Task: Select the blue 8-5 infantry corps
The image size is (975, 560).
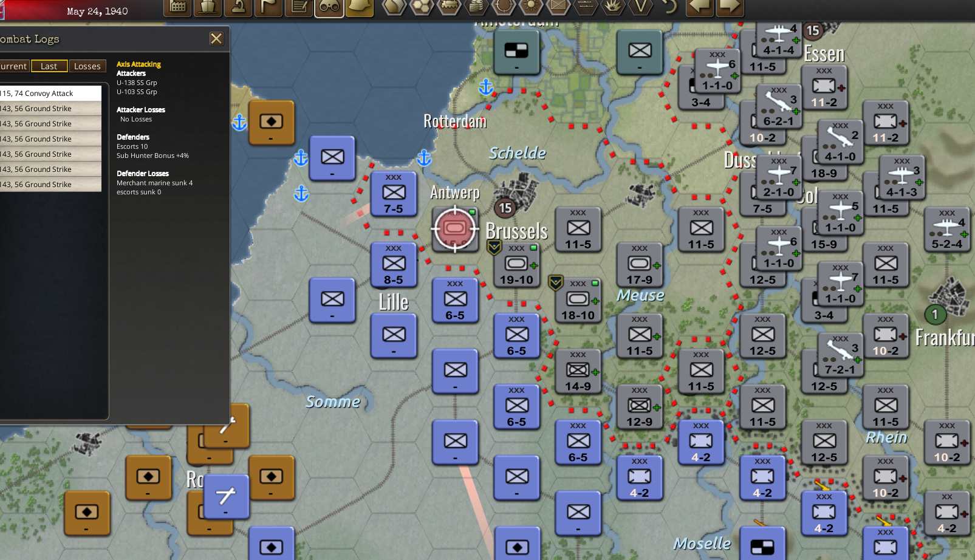Action: coord(394,264)
